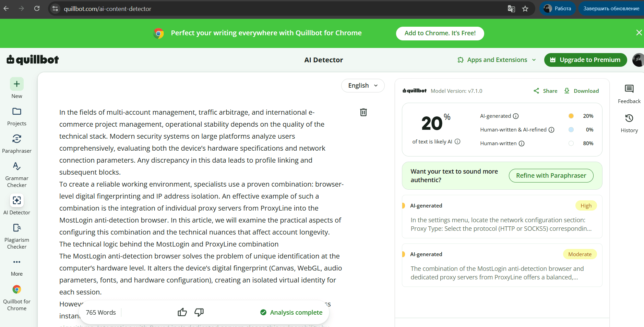Click the 20% AI score value
Viewport: 644px width, 327px height.
pos(436,122)
